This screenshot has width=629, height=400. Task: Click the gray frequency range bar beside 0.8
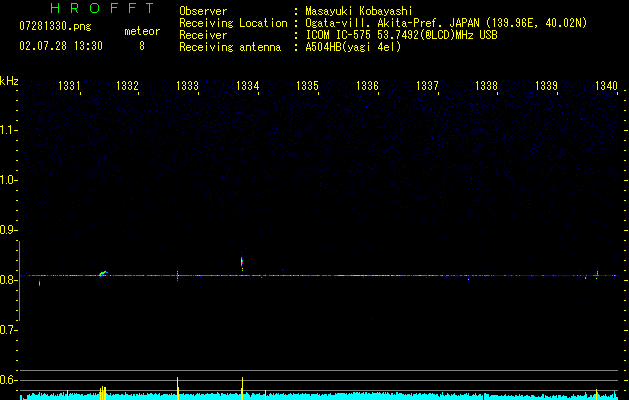(19, 281)
